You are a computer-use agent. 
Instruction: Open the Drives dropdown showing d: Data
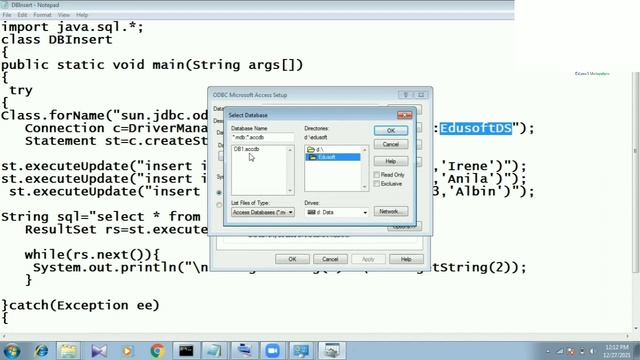tap(336, 212)
